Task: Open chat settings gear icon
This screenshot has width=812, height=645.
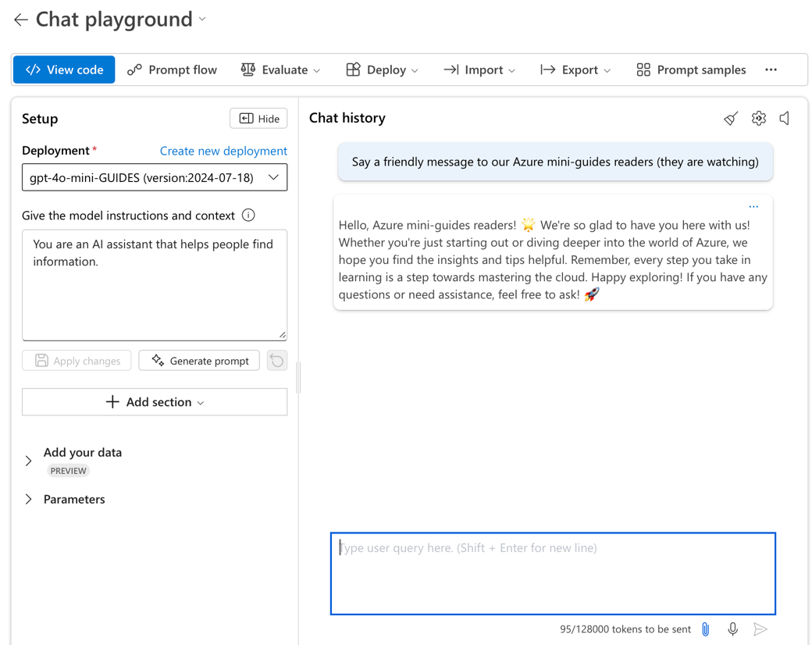Action: (758, 119)
